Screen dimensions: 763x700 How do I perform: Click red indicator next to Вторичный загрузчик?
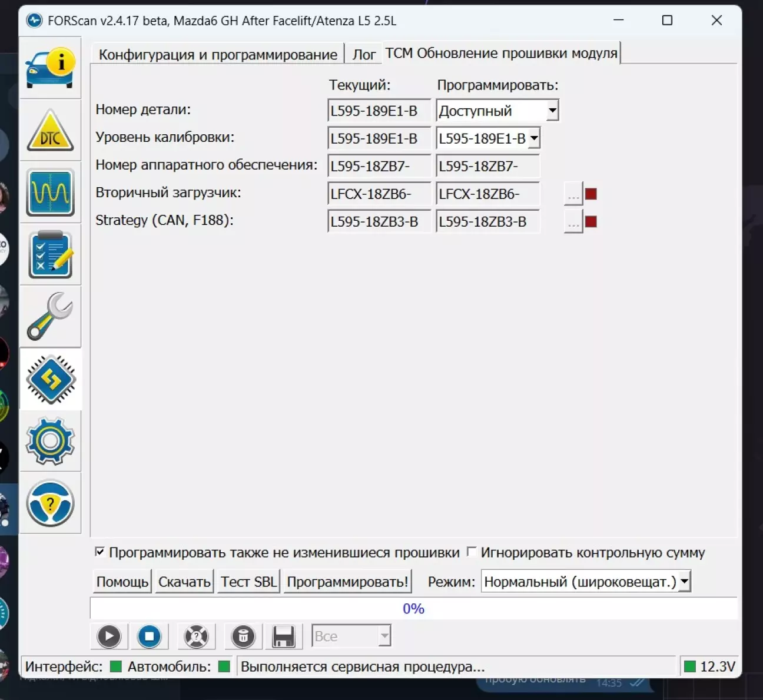pyautogui.click(x=591, y=194)
